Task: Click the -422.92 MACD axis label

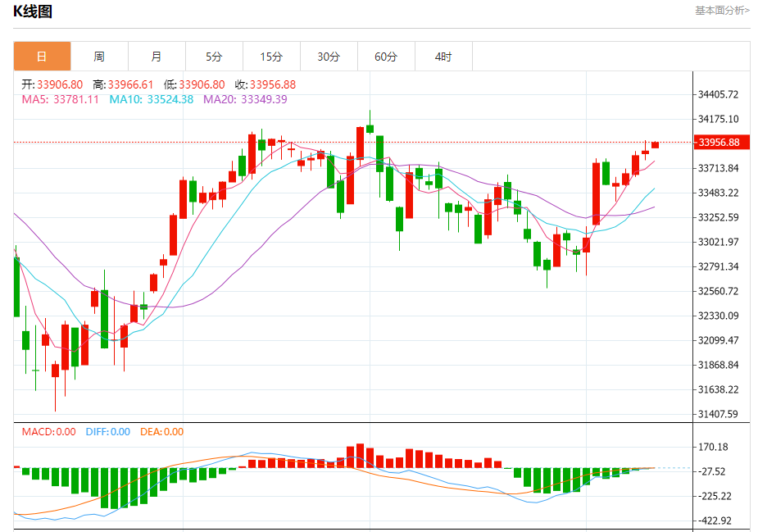Action: click(x=715, y=521)
